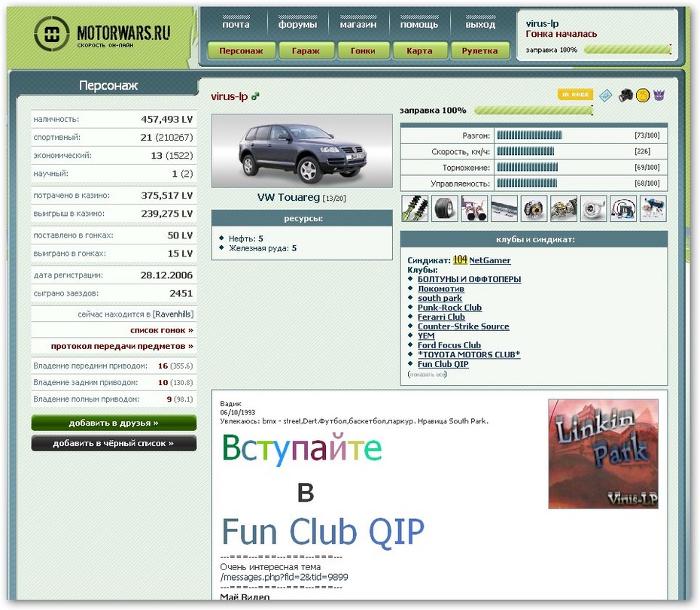
Task: Click the Гонка началась status text
Action: pyautogui.click(x=562, y=34)
